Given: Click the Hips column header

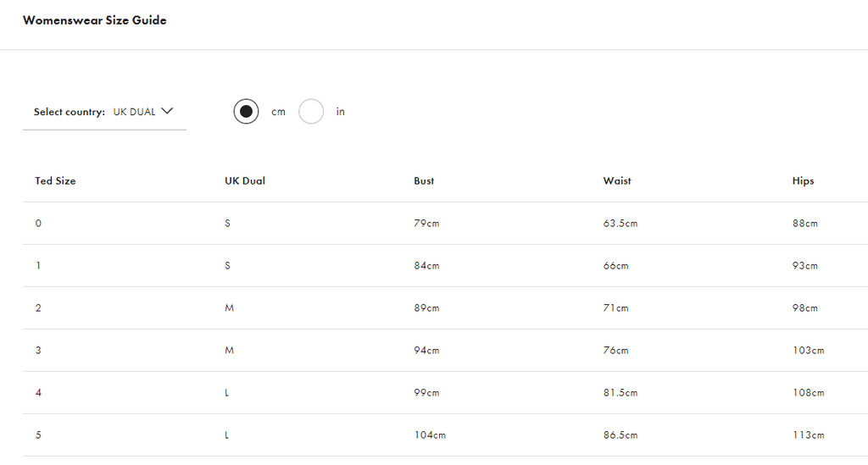Looking at the screenshot, I should point(803,181).
